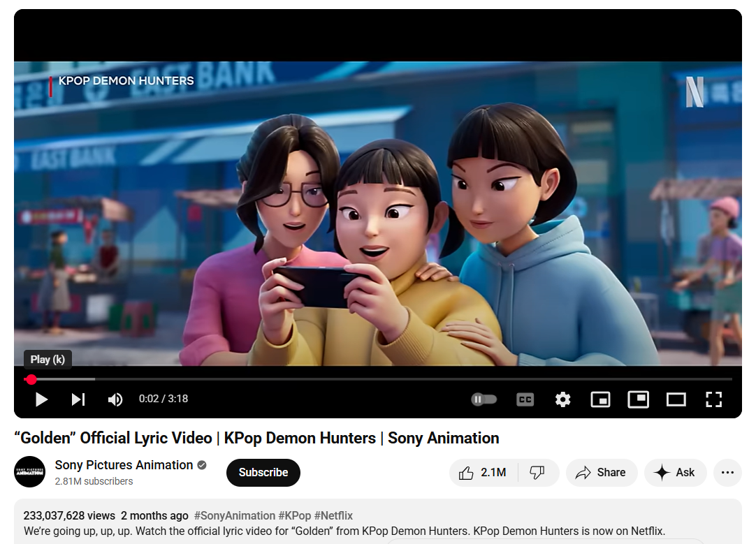Toggle the autoplay switch
Screen dimensions: 756x544
coord(484,399)
